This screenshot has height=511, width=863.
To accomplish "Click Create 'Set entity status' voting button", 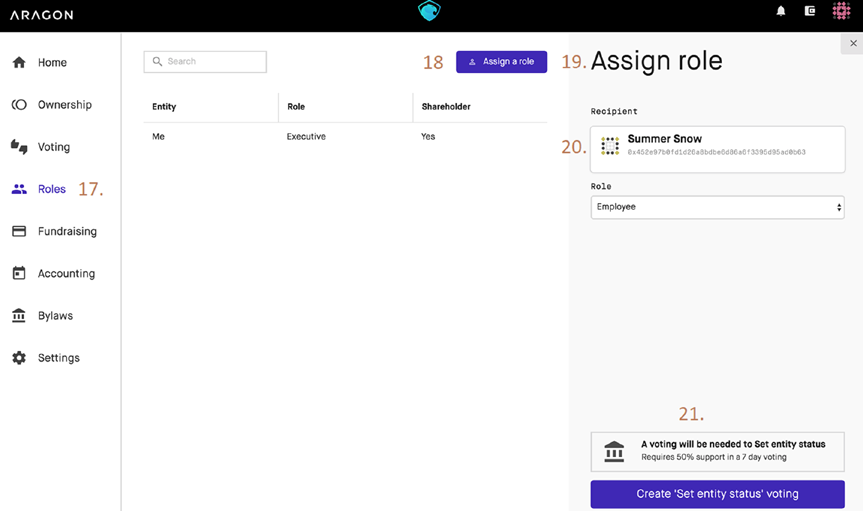I will click(x=717, y=494).
